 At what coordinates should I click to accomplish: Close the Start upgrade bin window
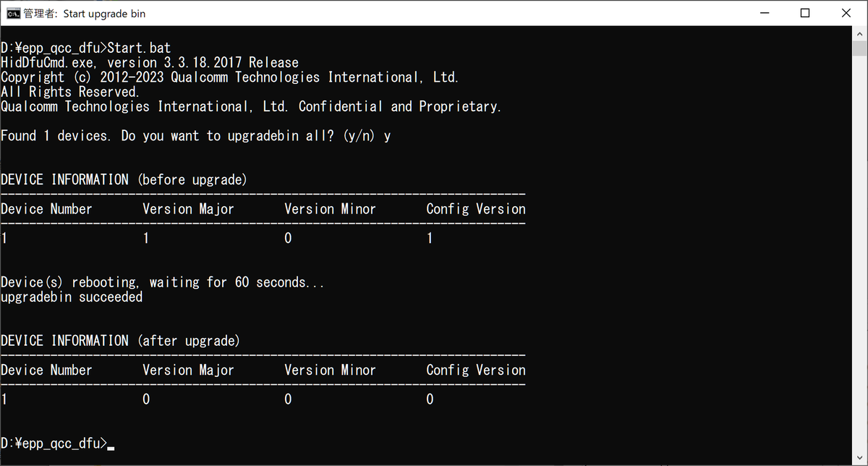point(846,13)
